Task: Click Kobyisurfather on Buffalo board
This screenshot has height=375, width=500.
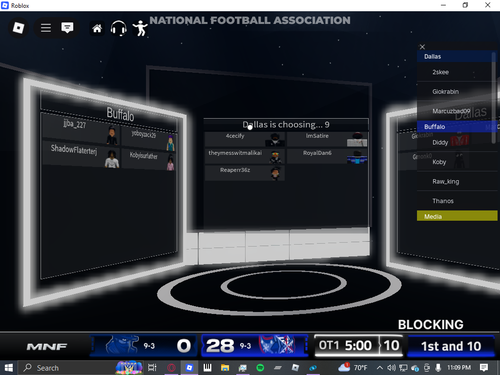Action: [x=149, y=159]
